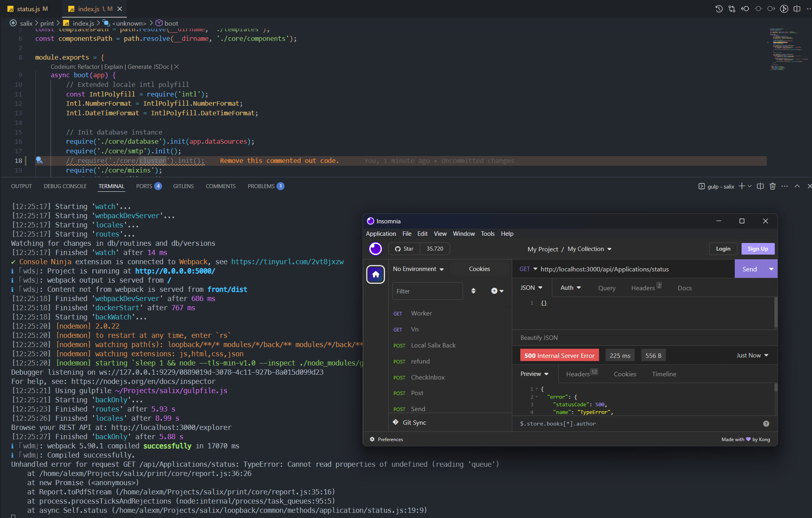Create a new terminal with plus icon
The image size is (812, 518).
[742, 186]
